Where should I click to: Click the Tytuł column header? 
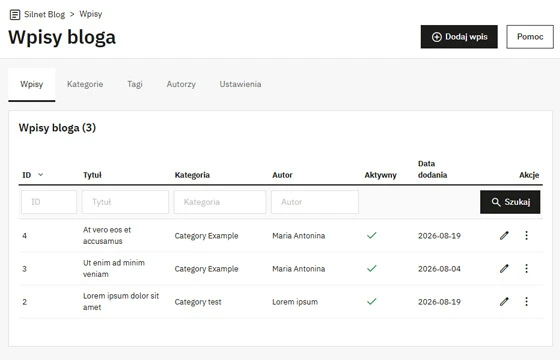point(92,175)
